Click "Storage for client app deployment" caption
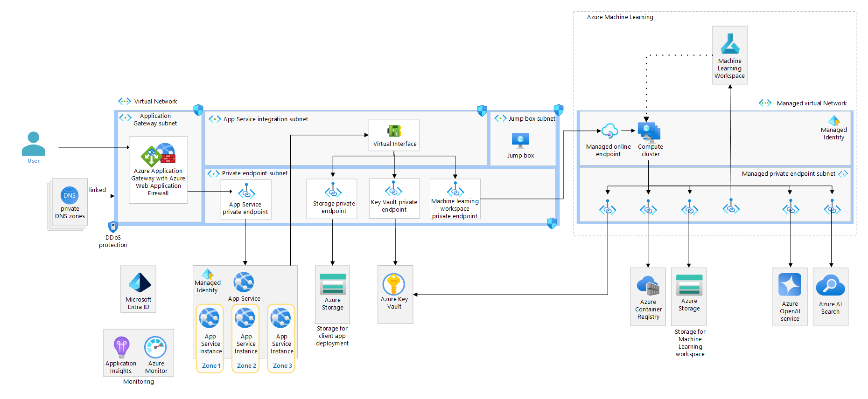868x399 pixels. [332, 336]
